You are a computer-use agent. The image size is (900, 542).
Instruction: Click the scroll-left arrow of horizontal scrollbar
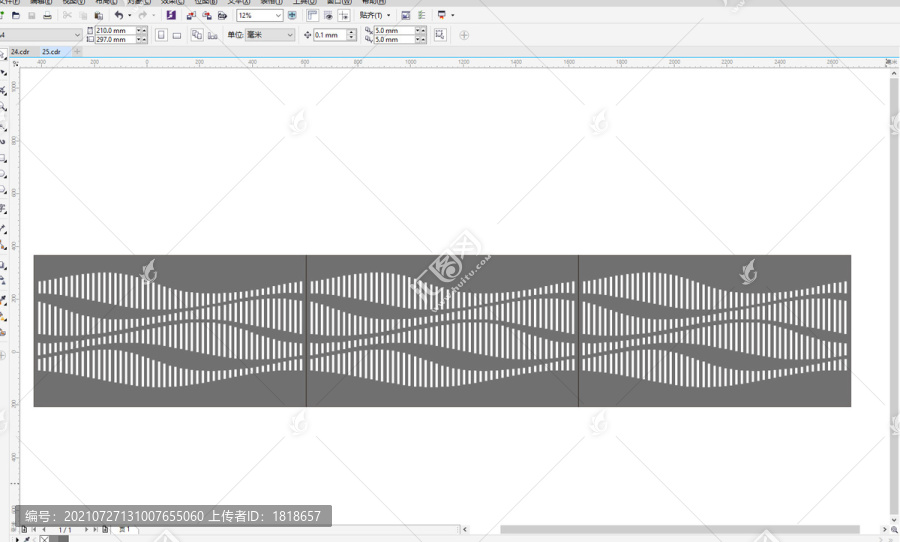point(464,529)
